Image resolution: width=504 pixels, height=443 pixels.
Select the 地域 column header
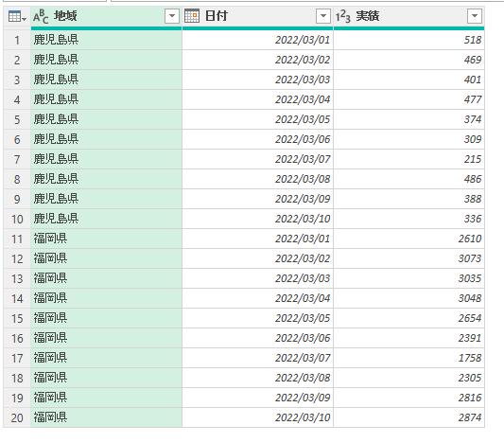pyautogui.click(x=107, y=16)
